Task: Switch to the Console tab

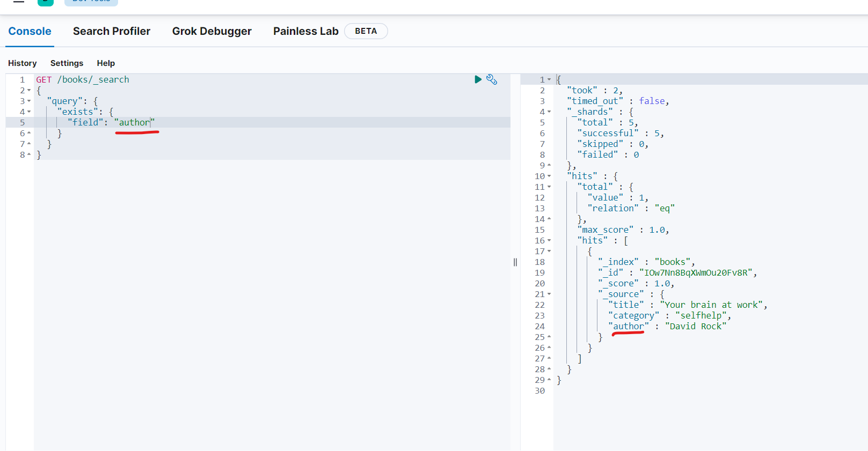Action: pyautogui.click(x=30, y=31)
